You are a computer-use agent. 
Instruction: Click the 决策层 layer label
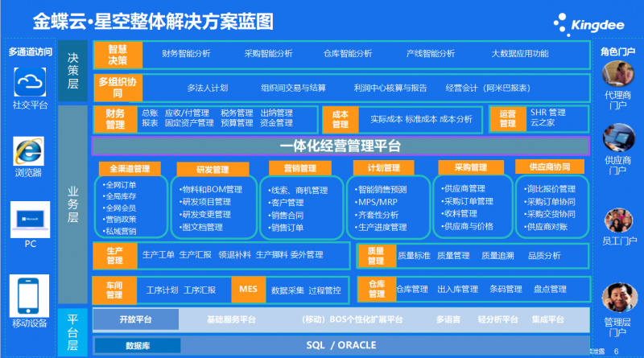(72, 71)
